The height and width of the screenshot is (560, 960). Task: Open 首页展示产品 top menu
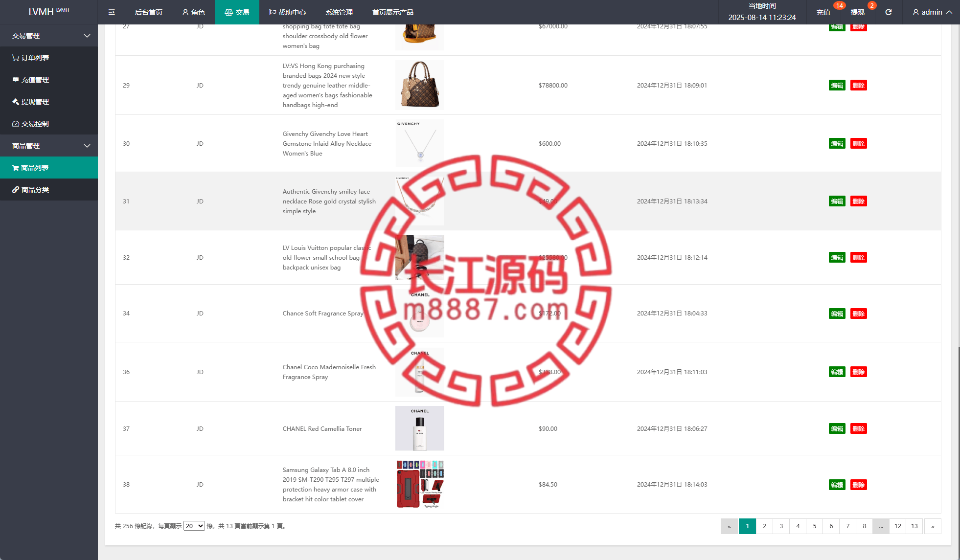(x=393, y=12)
